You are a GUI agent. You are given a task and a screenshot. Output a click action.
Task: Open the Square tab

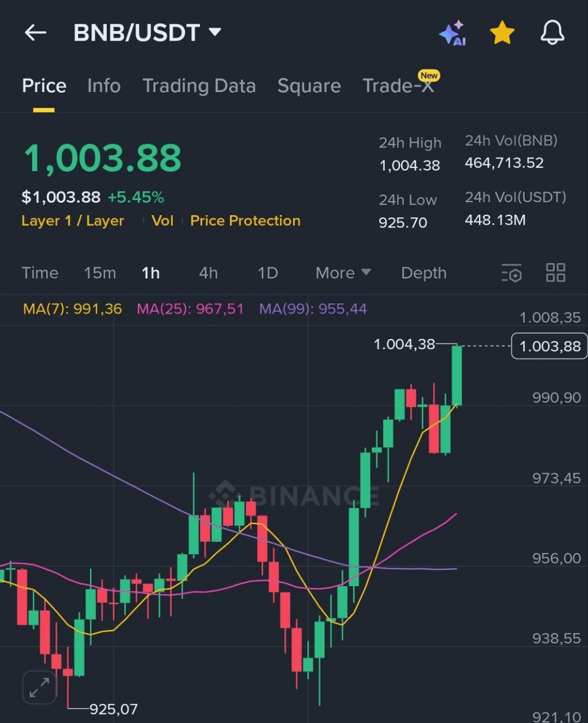tap(309, 86)
